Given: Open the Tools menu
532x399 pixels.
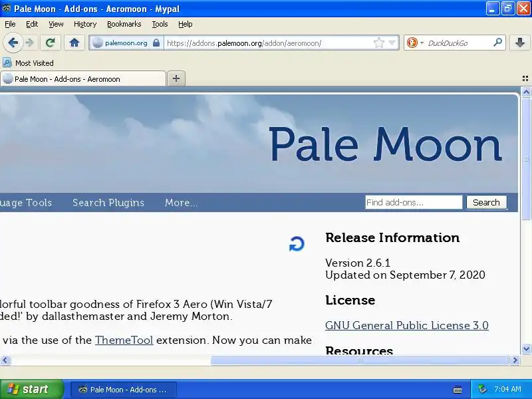Looking at the screenshot, I should (x=160, y=24).
